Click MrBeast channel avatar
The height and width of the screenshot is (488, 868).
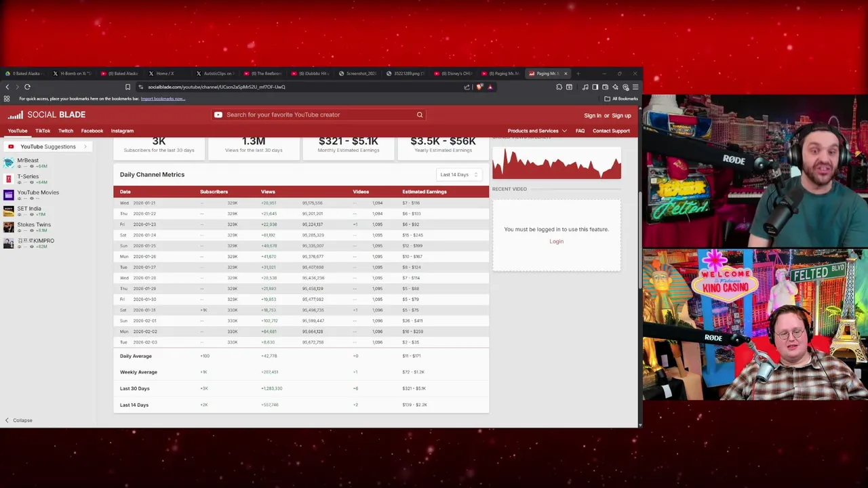8,163
